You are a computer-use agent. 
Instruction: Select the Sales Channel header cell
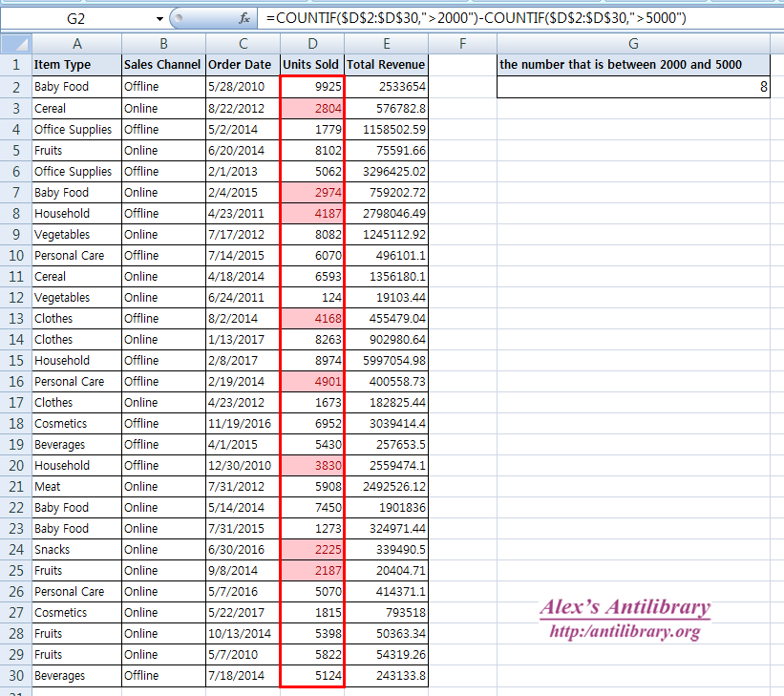click(x=161, y=64)
